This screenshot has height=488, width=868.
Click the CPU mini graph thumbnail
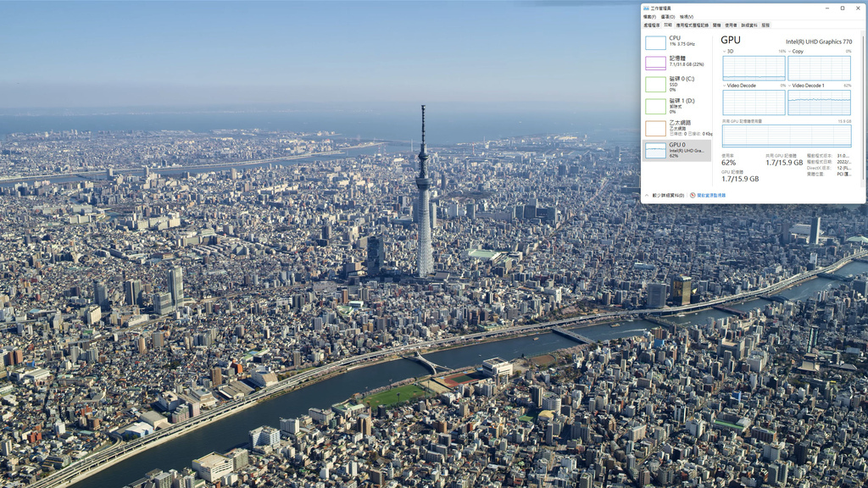coord(655,42)
